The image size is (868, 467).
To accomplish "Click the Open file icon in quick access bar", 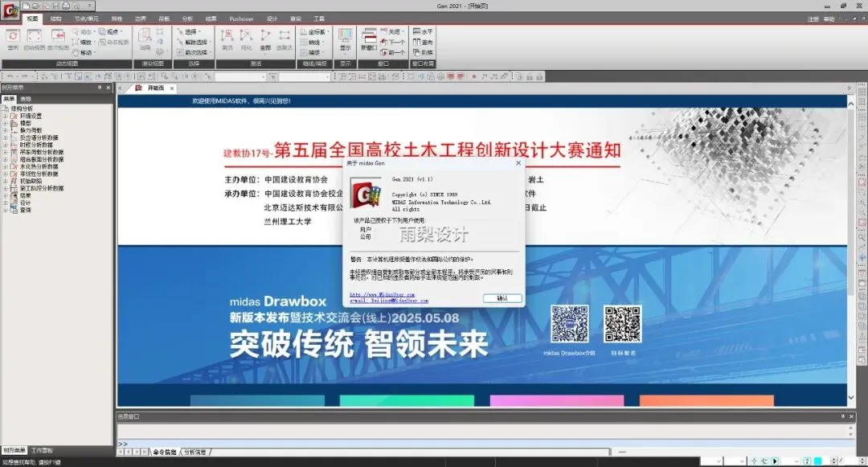I will point(36,6).
